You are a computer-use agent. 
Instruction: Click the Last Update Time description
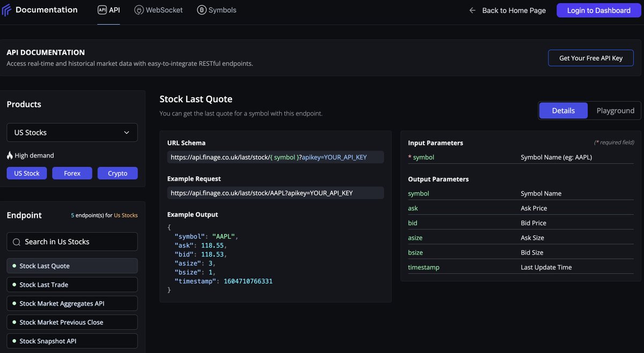546,267
